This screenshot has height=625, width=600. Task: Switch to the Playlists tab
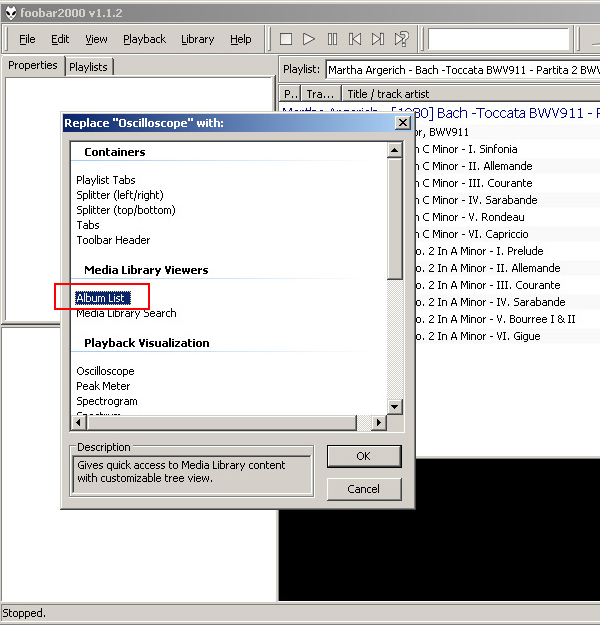[89, 67]
